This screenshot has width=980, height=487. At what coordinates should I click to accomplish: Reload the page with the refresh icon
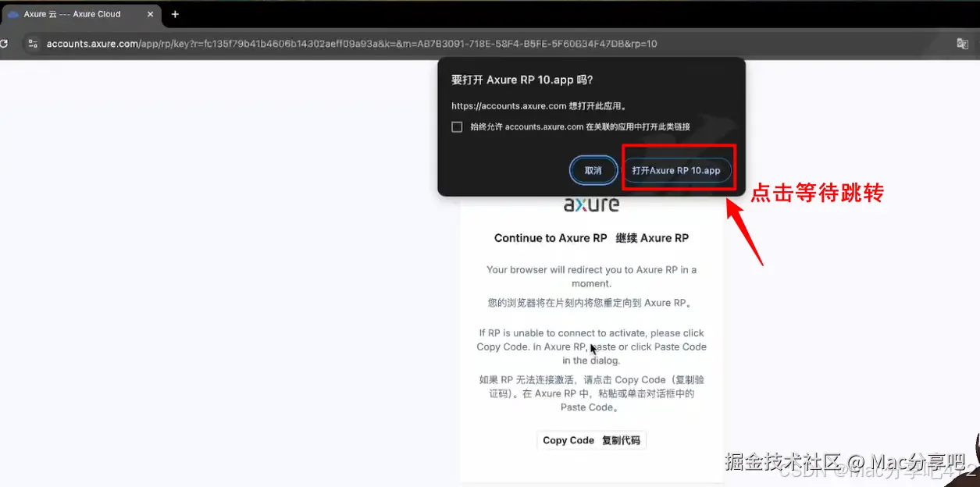point(4,44)
